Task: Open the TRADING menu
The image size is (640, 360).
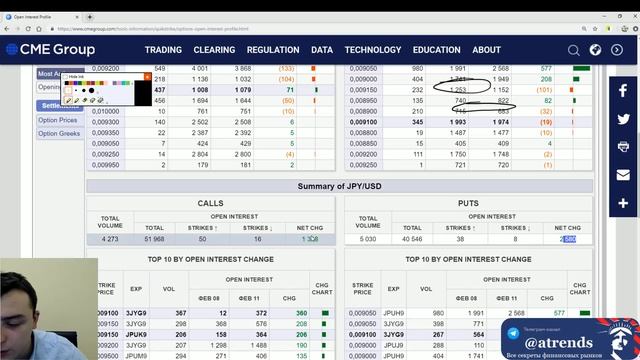Action: (x=163, y=50)
